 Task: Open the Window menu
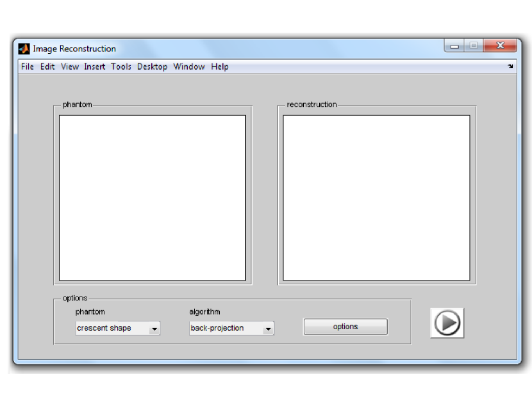pos(189,67)
